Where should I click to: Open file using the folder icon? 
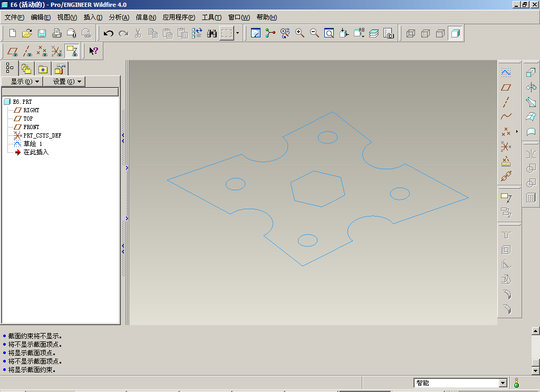coord(27,33)
